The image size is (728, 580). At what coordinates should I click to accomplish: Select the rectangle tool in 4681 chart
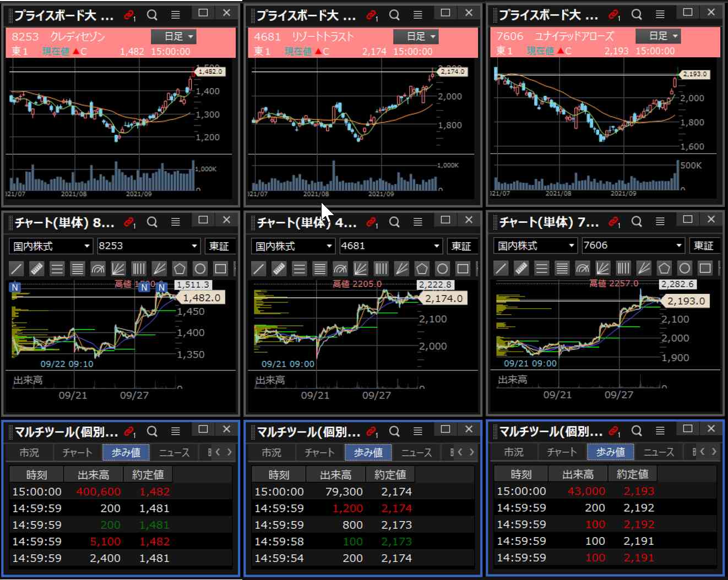pos(463,269)
